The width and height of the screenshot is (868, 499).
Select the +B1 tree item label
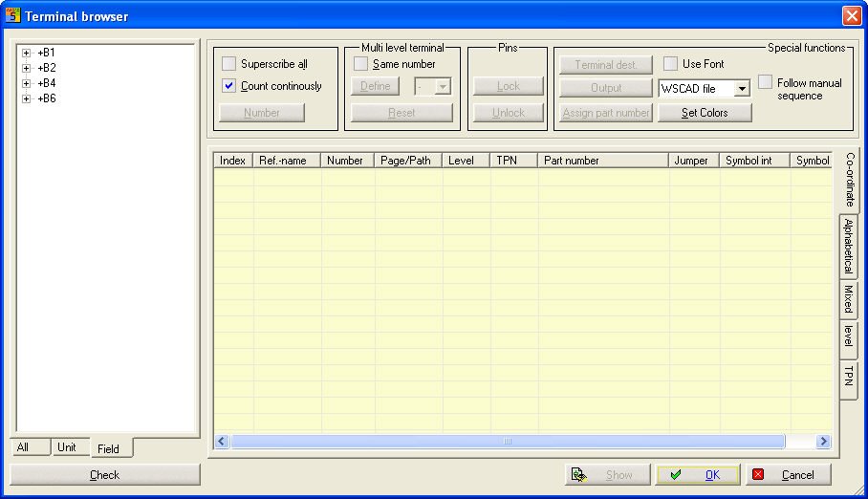coord(46,53)
